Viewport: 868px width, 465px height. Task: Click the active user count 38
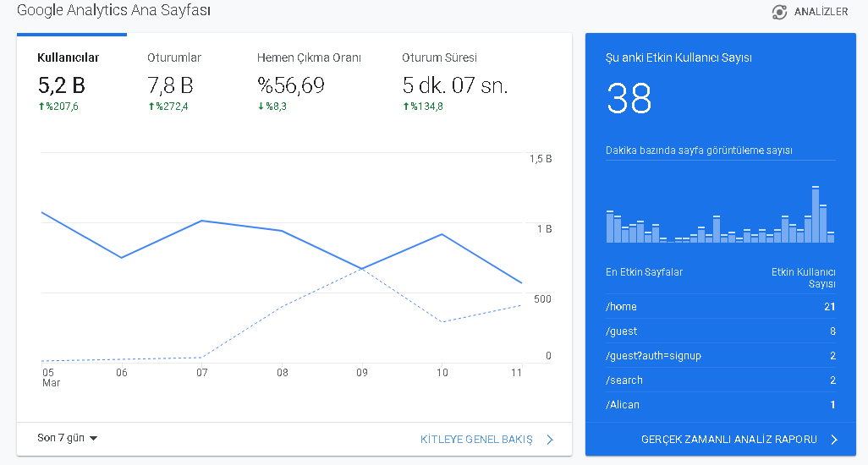click(x=629, y=98)
